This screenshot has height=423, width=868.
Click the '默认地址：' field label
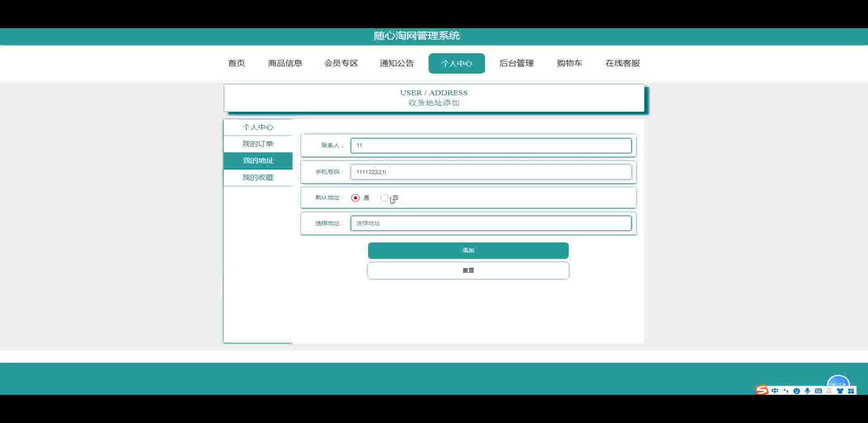pos(330,198)
